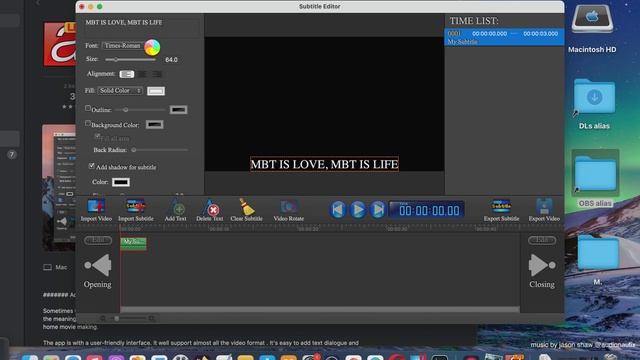The image size is (640, 360).
Task: Click the Closing arrow icon
Action: tap(542, 265)
